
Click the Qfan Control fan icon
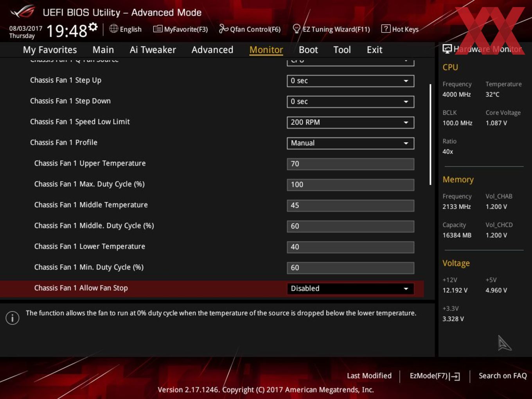point(223,29)
